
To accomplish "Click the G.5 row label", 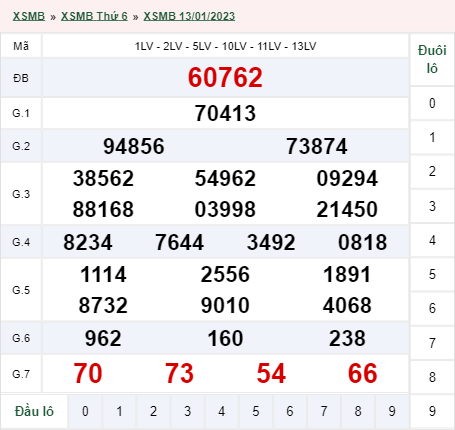I will [21, 290].
